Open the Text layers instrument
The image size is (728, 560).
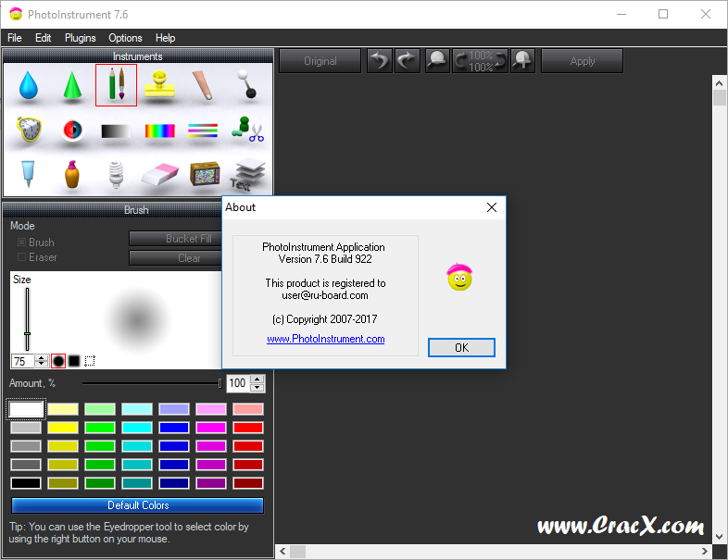(x=248, y=173)
